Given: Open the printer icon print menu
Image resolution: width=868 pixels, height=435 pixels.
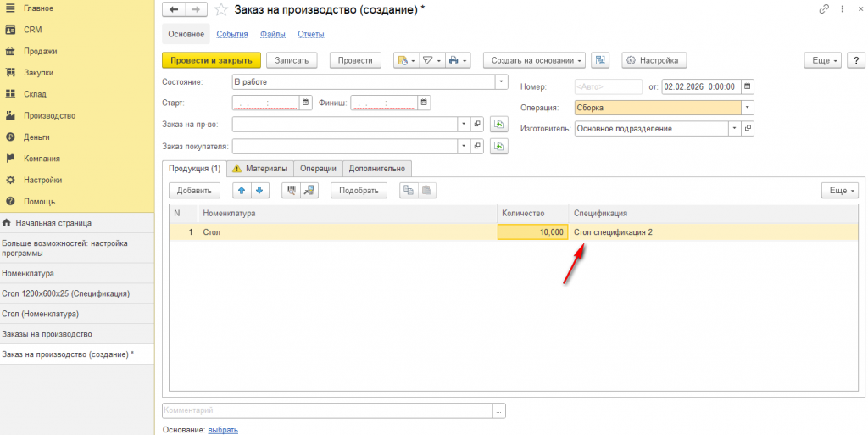Looking at the screenshot, I should 458,60.
